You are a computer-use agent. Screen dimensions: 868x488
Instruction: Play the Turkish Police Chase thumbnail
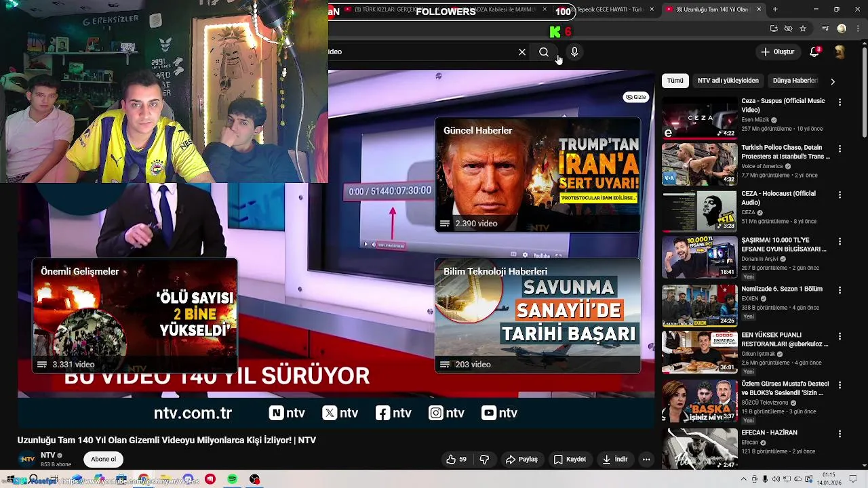pos(699,163)
